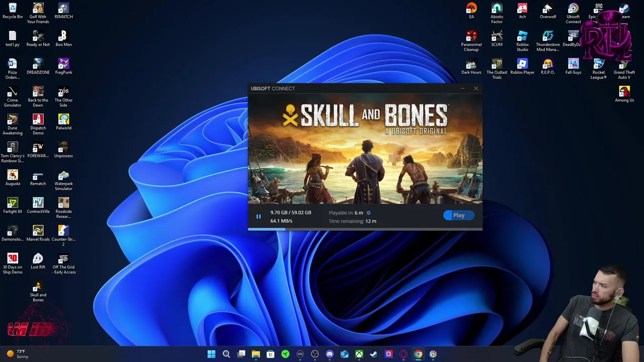Image resolution: width=644 pixels, height=362 pixels.
Task: Select Golf With Your Friends shortcut
Action: point(38,14)
